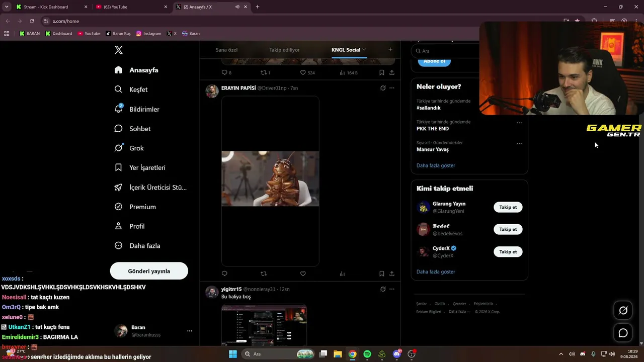
Task: Open the #sallandık trend
Action: click(429, 108)
